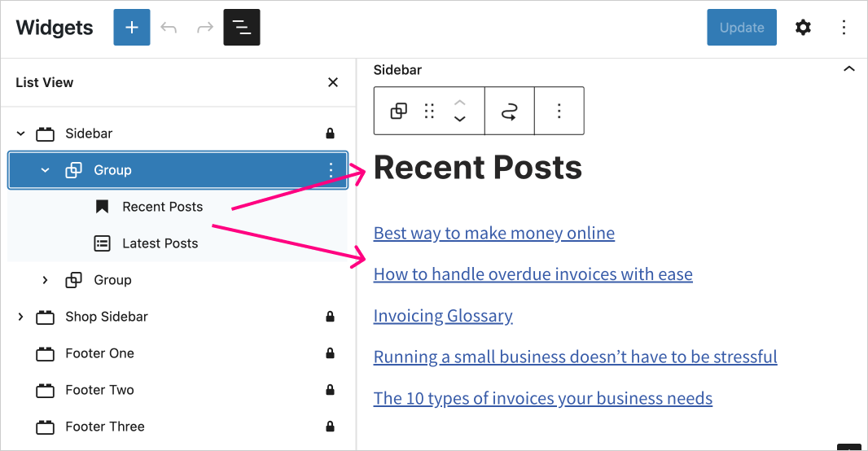This screenshot has width=868, height=451.
Task: Collapse the selected Group block
Action: tap(45, 170)
